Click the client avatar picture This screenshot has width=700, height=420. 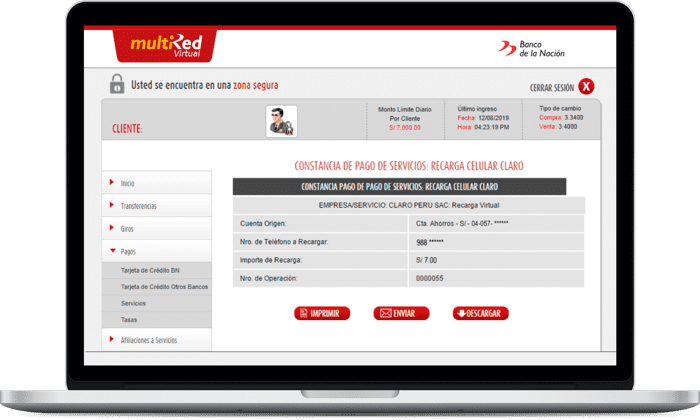pos(281,121)
